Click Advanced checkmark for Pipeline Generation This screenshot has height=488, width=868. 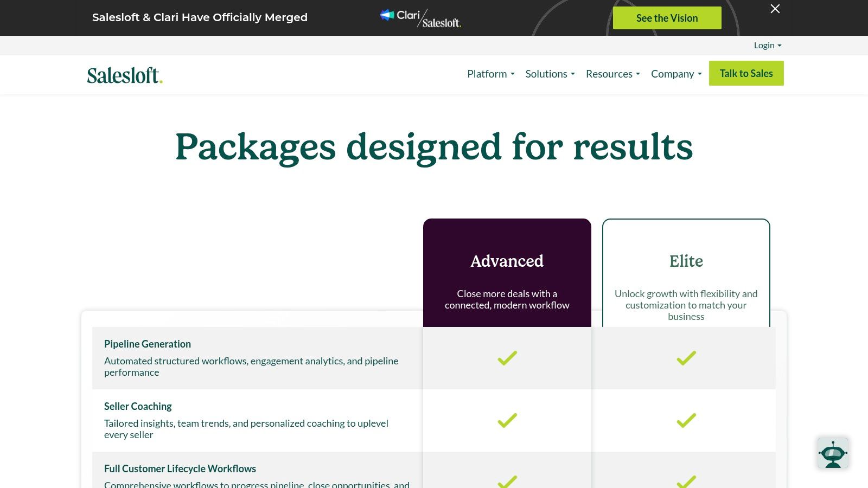pos(507,358)
